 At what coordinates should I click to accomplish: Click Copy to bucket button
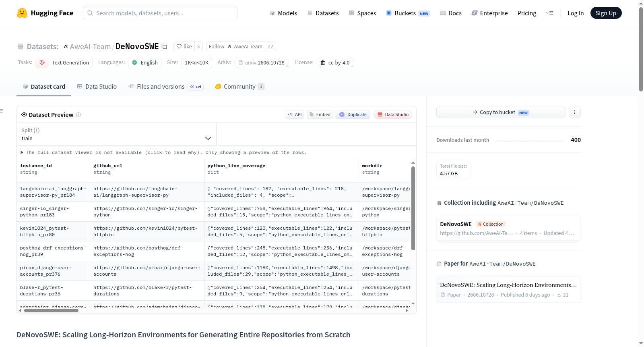pos(501,112)
